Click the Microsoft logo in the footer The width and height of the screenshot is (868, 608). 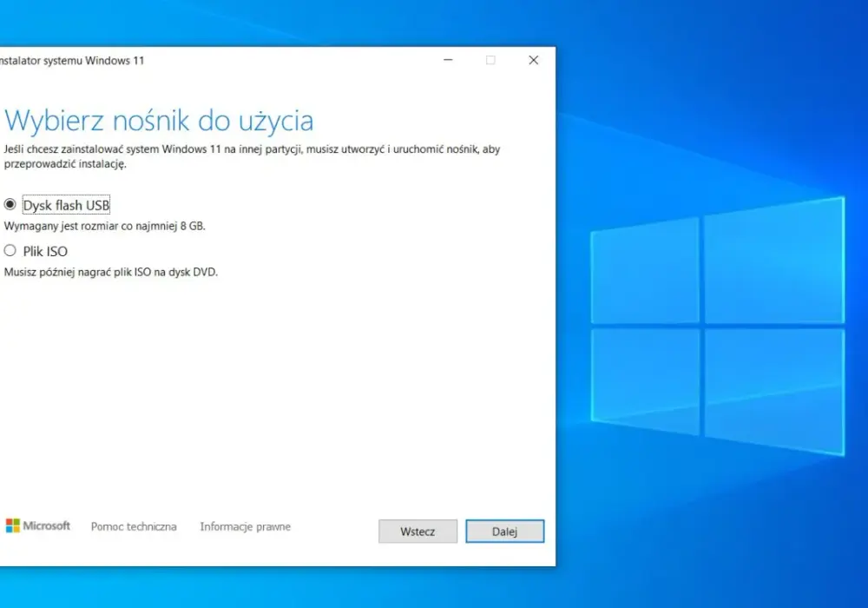pos(37,525)
